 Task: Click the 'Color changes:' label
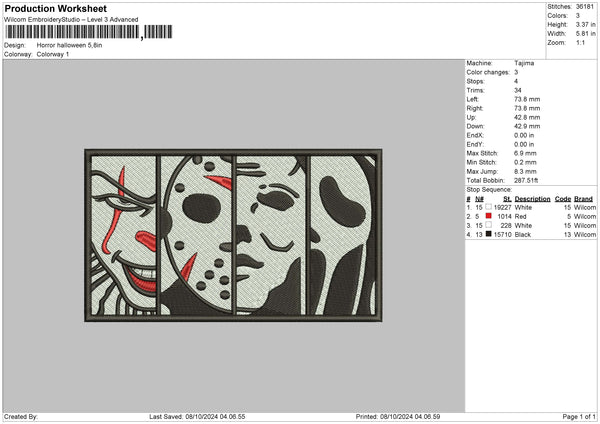point(488,72)
